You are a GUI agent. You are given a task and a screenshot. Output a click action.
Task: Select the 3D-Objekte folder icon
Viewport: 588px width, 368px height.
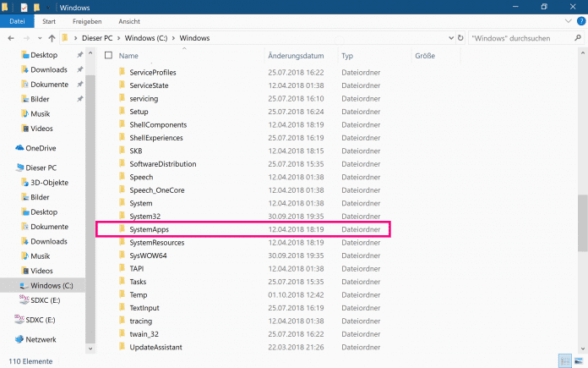coord(23,182)
